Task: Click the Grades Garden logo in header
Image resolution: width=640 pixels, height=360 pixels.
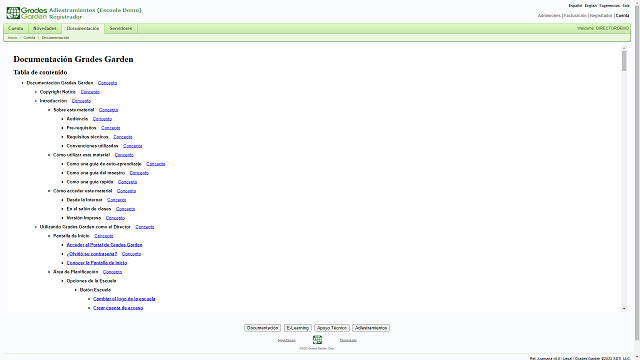Action: (x=27, y=13)
